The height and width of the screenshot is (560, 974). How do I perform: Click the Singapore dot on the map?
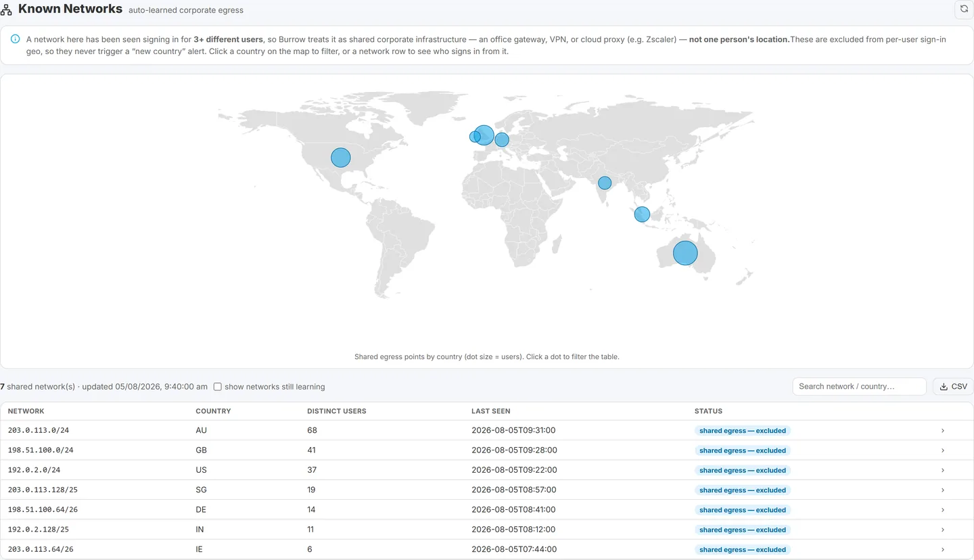(642, 214)
